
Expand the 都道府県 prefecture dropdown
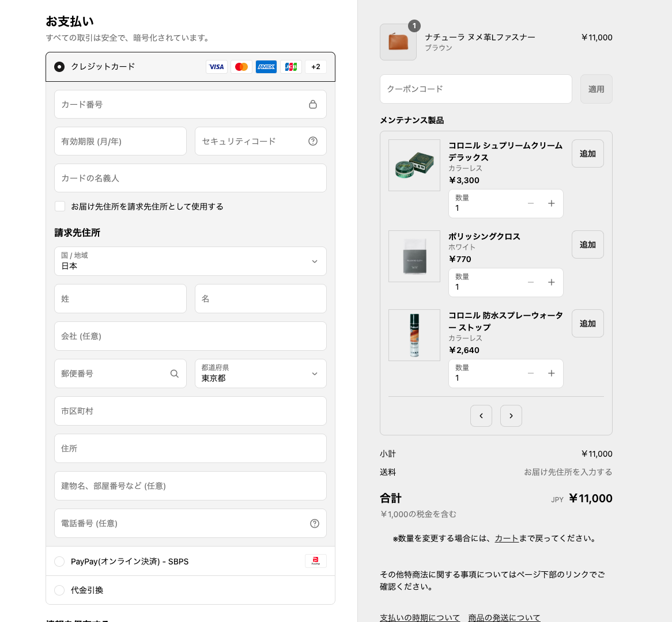tap(261, 374)
